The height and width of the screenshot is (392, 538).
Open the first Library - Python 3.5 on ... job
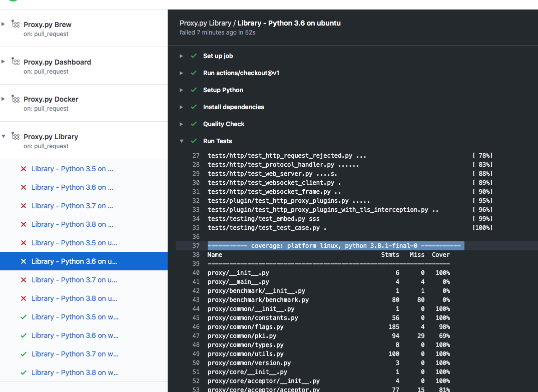coord(72,169)
